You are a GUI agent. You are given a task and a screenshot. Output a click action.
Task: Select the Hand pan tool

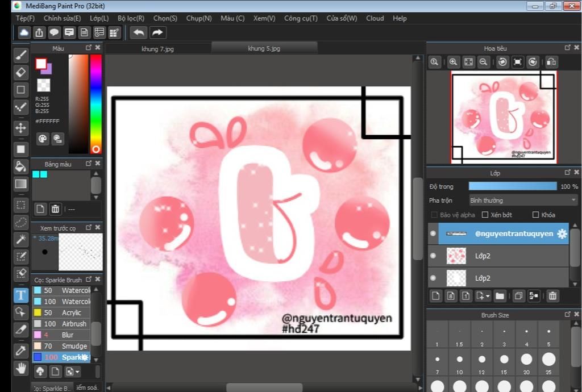21,368
